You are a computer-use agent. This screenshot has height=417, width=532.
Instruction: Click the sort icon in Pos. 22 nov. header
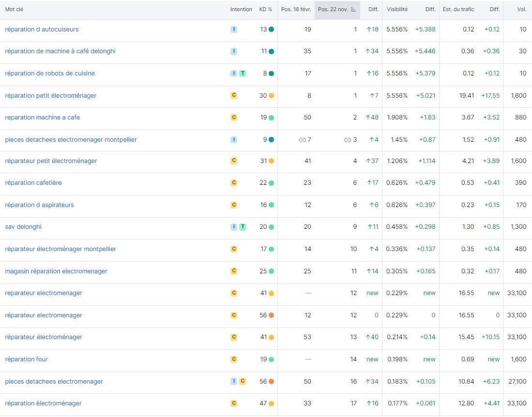[353, 10]
